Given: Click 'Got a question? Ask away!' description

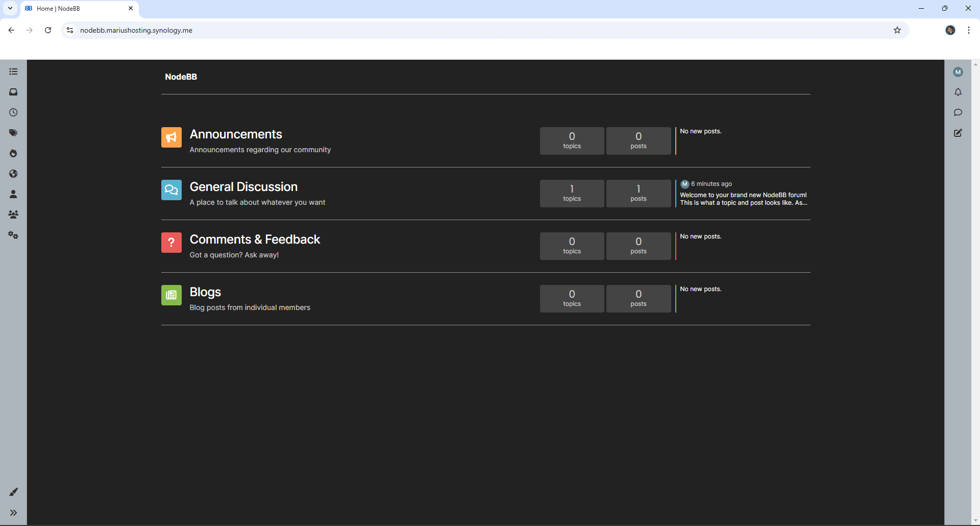Looking at the screenshot, I should pyautogui.click(x=234, y=255).
